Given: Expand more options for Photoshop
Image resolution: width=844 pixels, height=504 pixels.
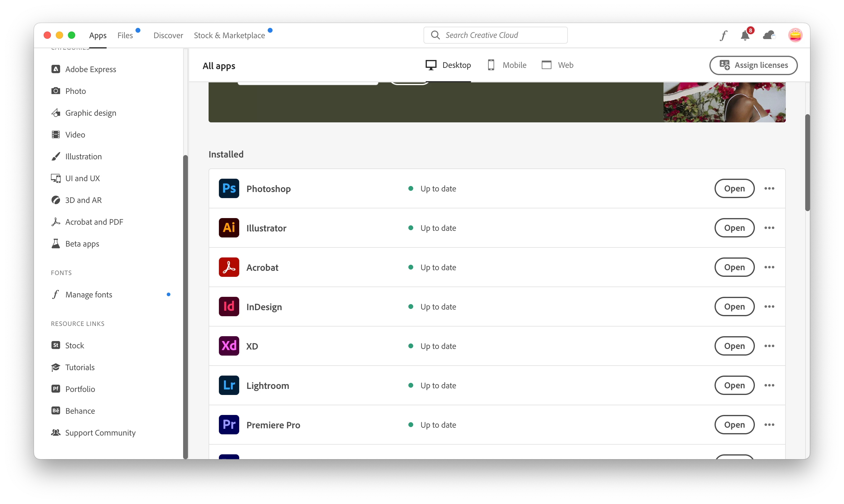Looking at the screenshot, I should [x=769, y=188].
